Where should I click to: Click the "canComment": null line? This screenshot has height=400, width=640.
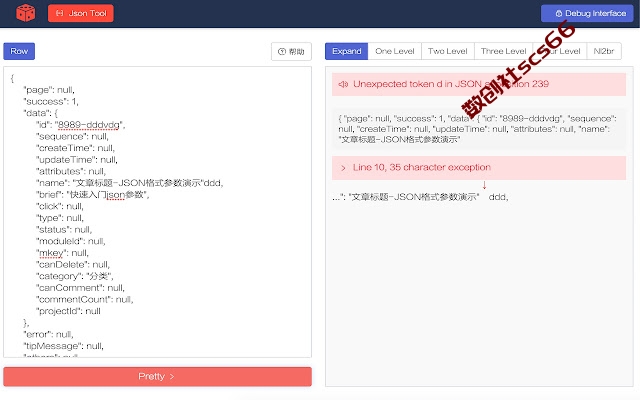tap(80, 288)
